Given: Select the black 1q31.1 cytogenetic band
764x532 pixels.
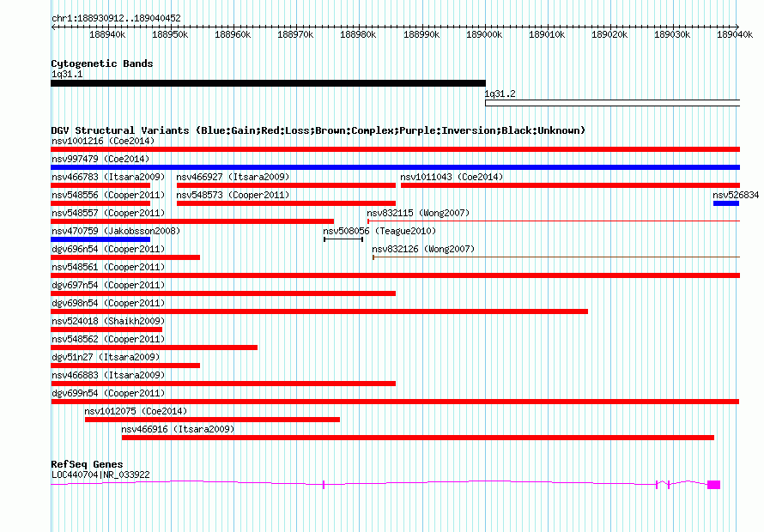Looking at the screenshot, I should pos(268,83).
